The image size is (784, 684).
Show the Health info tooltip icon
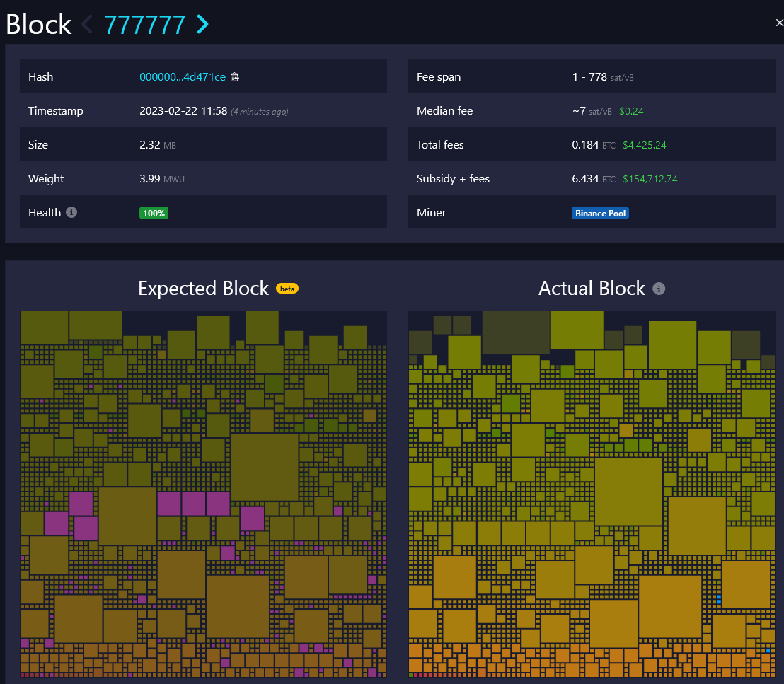[x=71, y=212]
